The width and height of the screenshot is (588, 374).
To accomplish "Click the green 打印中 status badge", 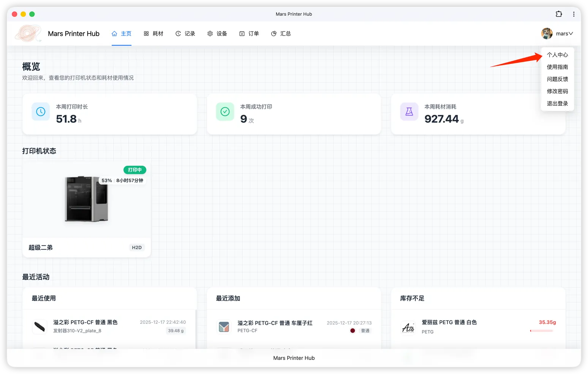I will tap(135, 170).
